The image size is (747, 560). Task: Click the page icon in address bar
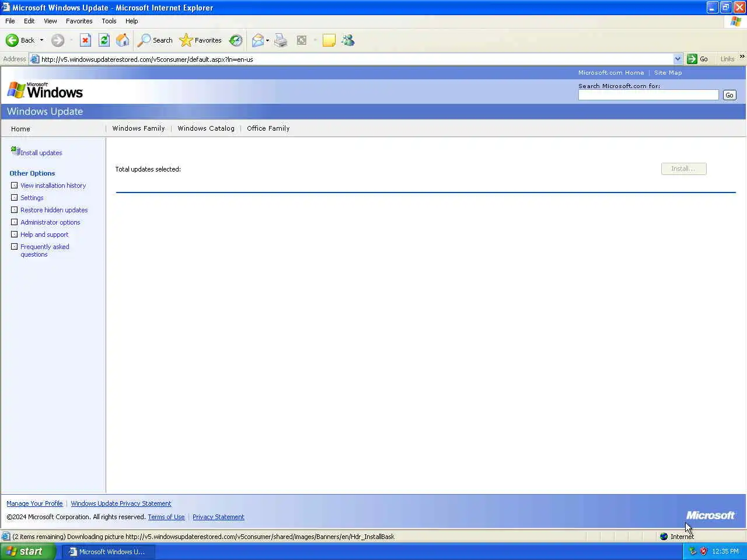click(x=34, y=59)
